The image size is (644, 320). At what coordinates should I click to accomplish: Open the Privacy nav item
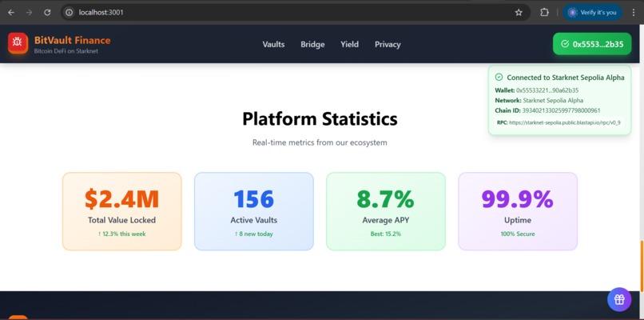coord(388,45)
